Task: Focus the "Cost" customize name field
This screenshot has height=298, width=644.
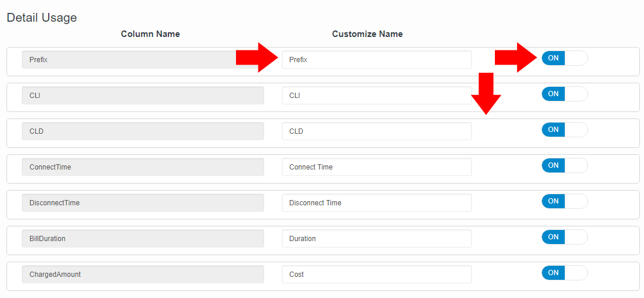Action: (376, 275)
